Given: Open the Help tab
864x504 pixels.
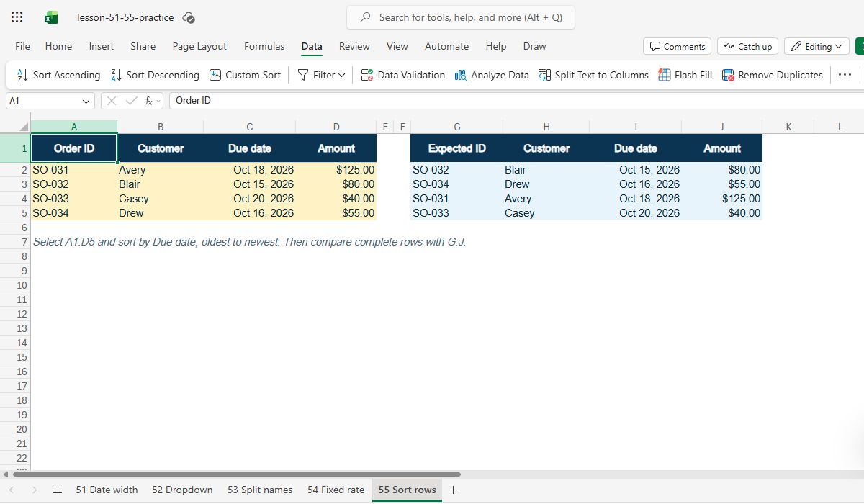Looking at the screenshot, I should pos(496,46).
